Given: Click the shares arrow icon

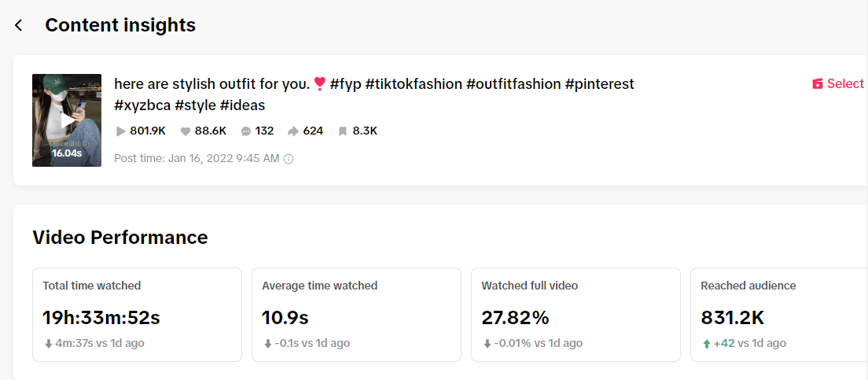Looking at the screenshot, I should pyautogui.click(x=293, y=131).
